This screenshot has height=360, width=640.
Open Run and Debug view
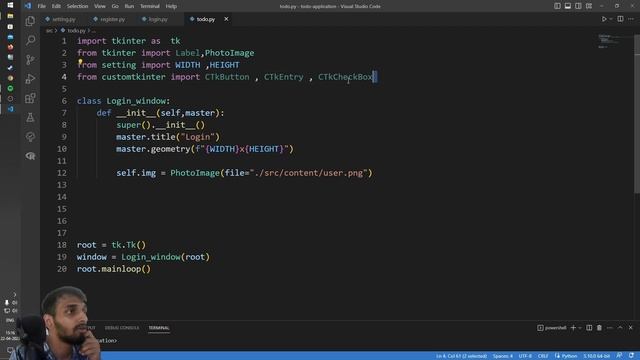coord(30,79)
